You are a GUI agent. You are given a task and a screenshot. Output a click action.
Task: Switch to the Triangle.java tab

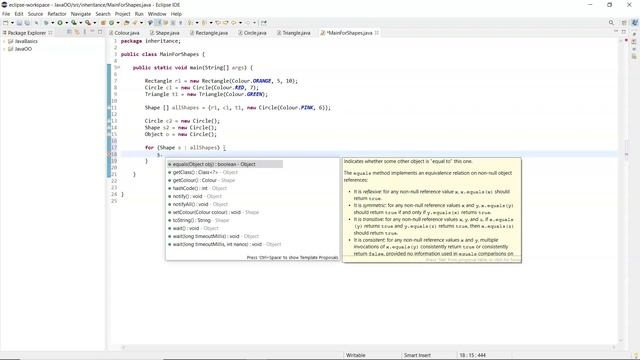(294, 33)
